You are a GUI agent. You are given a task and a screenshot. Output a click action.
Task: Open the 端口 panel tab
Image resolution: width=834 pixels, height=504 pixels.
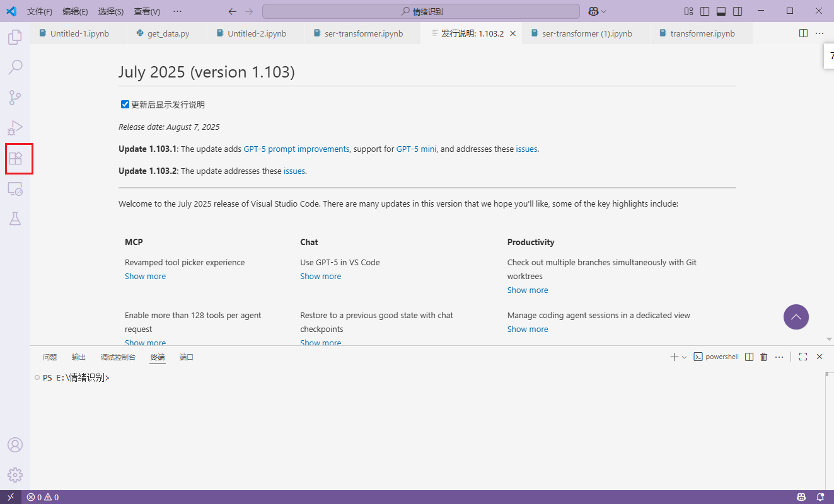[187, 357]
